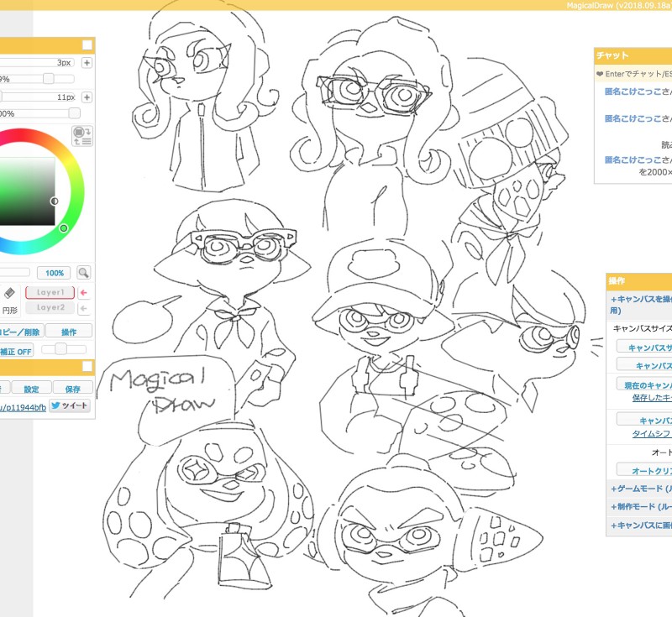Click the 保存 save button
Screen dimensions: 672x617
[x=72, y=389]
